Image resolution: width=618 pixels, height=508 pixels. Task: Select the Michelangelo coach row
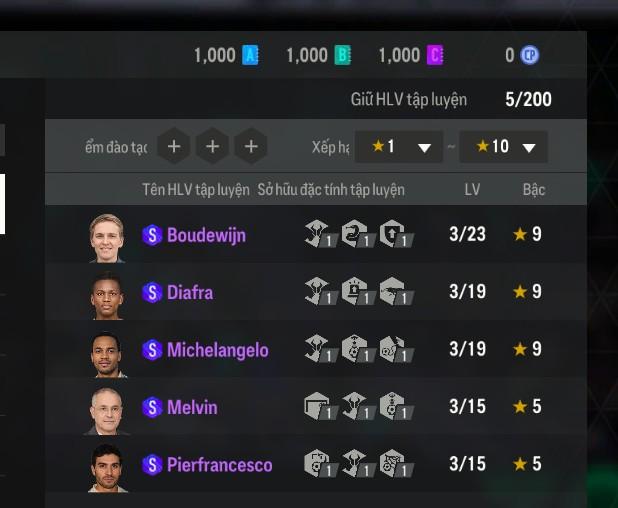tap(316, 349)
